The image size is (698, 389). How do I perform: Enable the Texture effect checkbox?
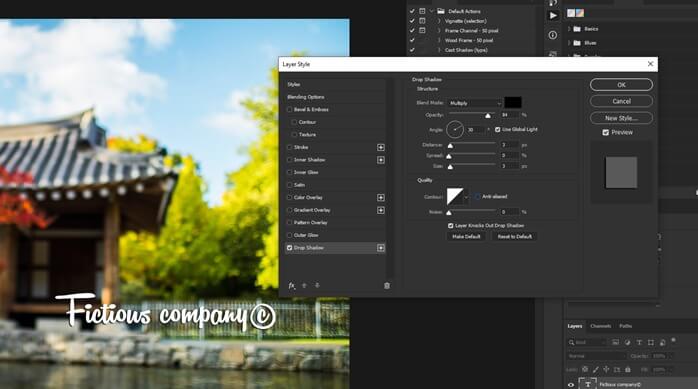tap(294, 134)
